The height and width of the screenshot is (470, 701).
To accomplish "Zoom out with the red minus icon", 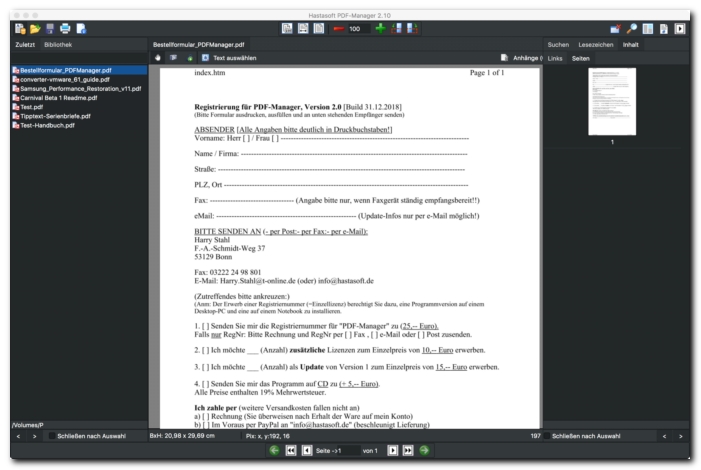I will pos(338,29).
